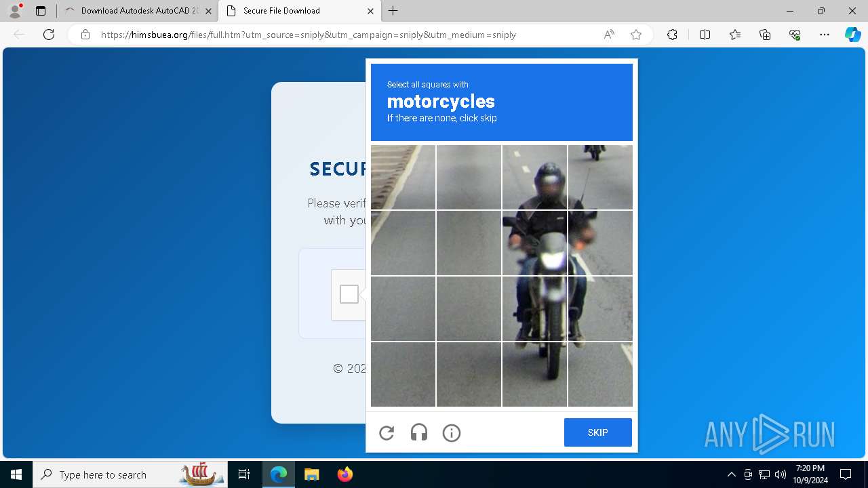
Task: Open the Collections panel
Action: click(x=765, y=35)
